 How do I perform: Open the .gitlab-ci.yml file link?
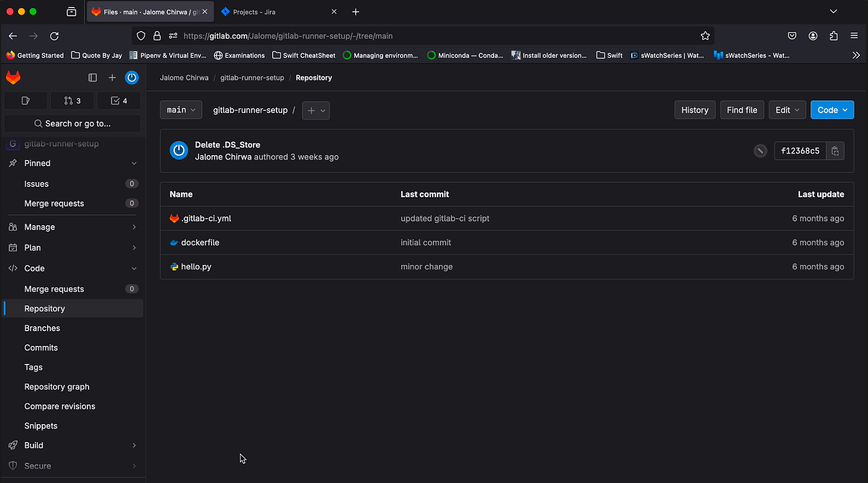(206, 218)
